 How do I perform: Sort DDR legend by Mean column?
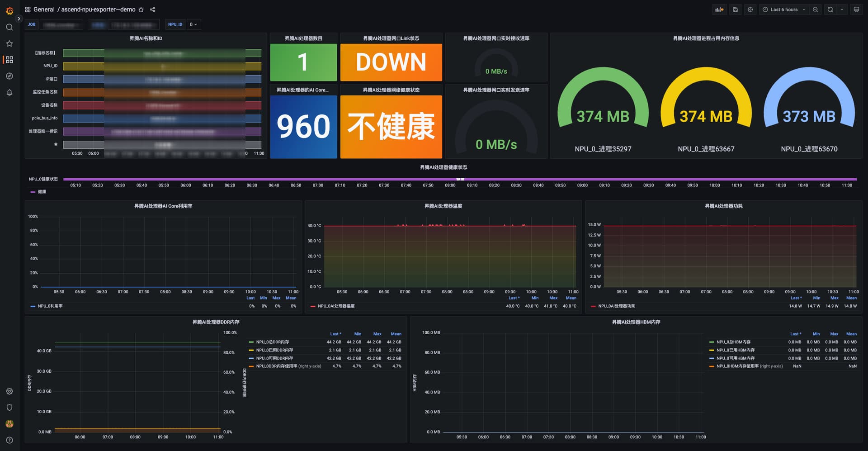[x=396, y=334]
